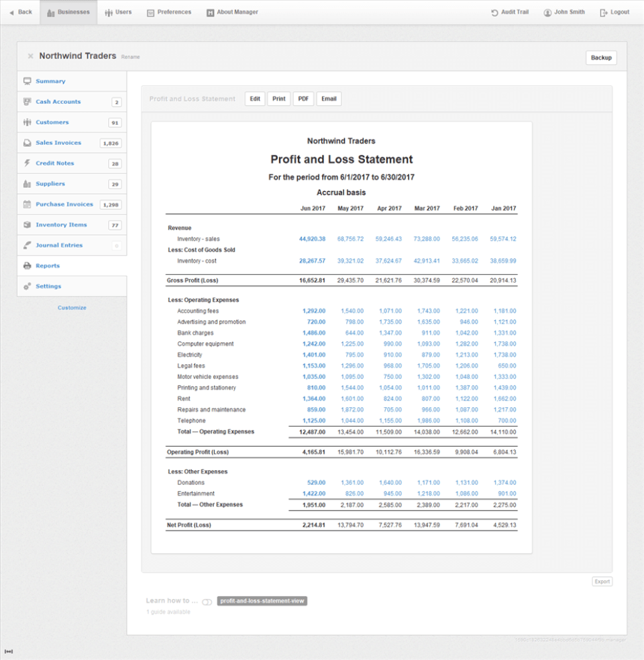Open Settings with the gear icon
The width and height of the screenshot is (644, 660).
26,286
